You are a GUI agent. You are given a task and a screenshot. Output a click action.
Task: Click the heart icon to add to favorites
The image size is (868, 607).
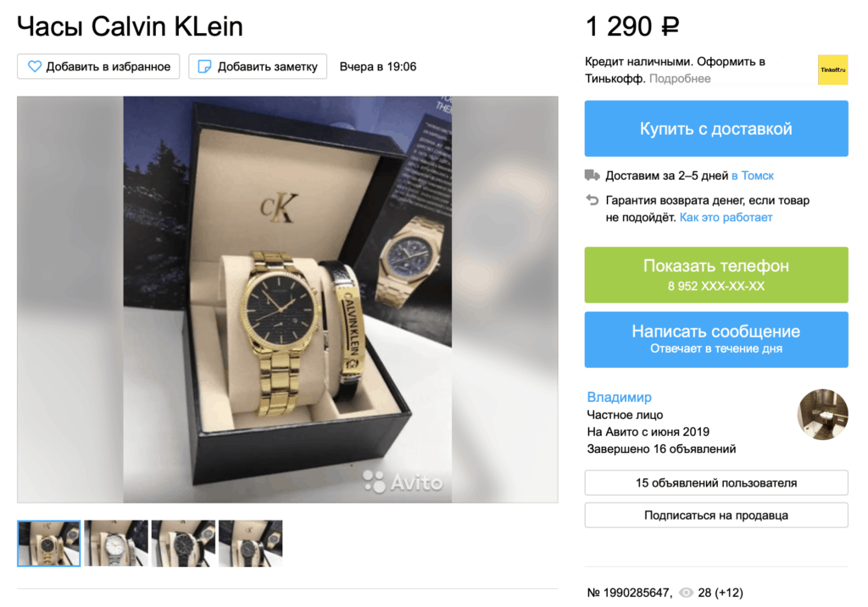(34, 66)
